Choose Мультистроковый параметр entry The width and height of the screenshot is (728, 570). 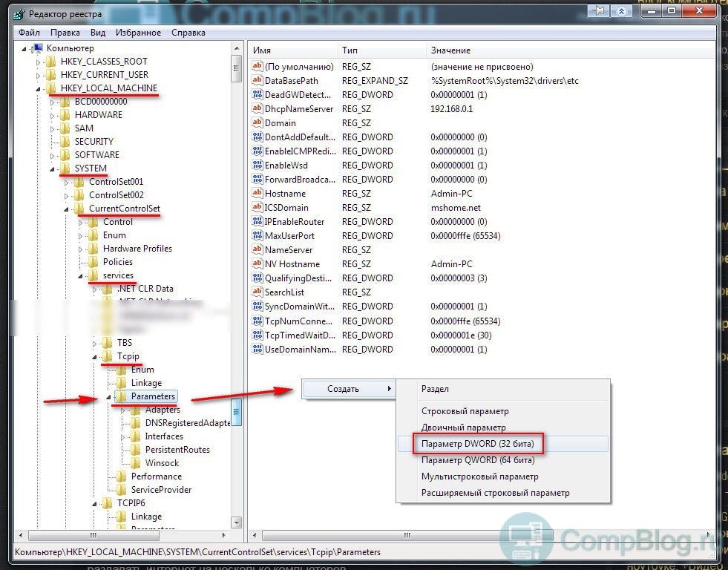pos(503,476)
